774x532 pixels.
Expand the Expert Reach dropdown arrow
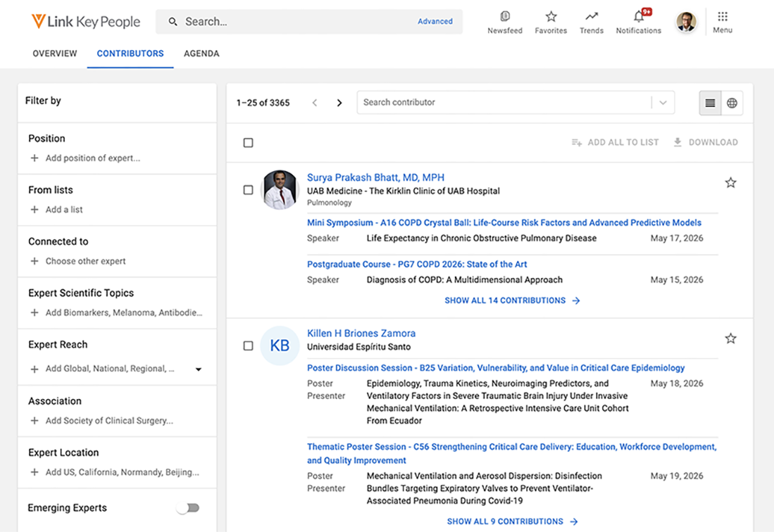tap(199, 369)
